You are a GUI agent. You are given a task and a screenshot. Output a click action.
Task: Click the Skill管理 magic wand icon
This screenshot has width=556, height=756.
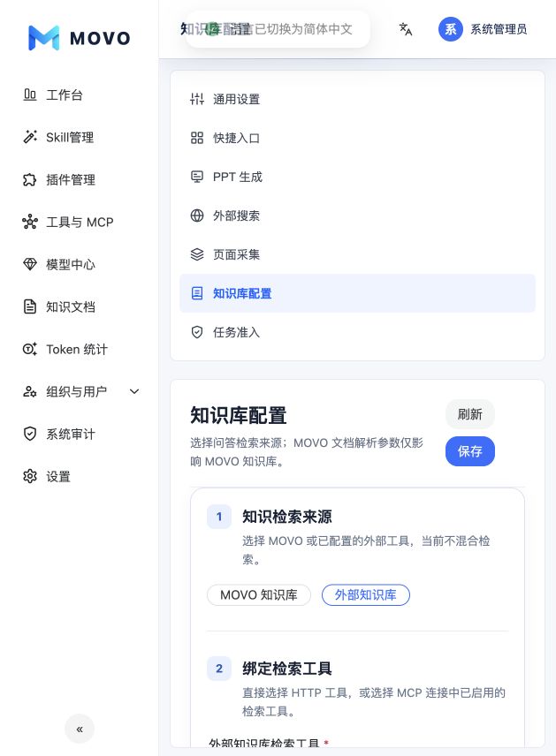(30, 137)
